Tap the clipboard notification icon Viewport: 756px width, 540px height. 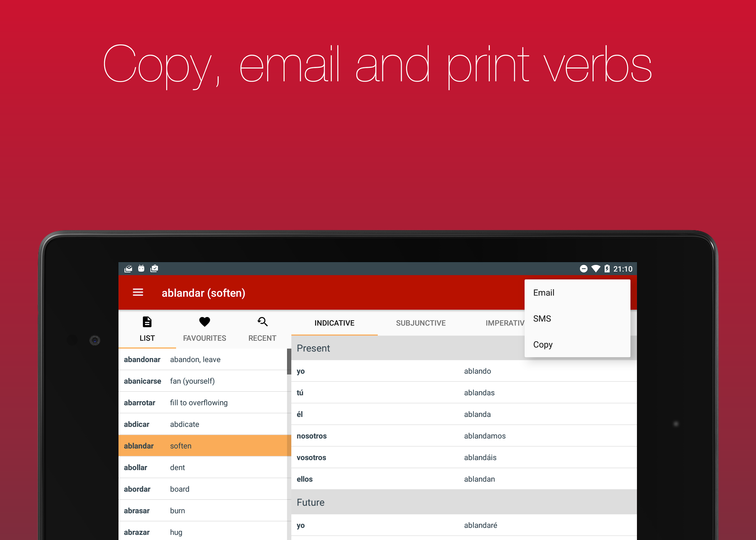click(x=154, y=268)
